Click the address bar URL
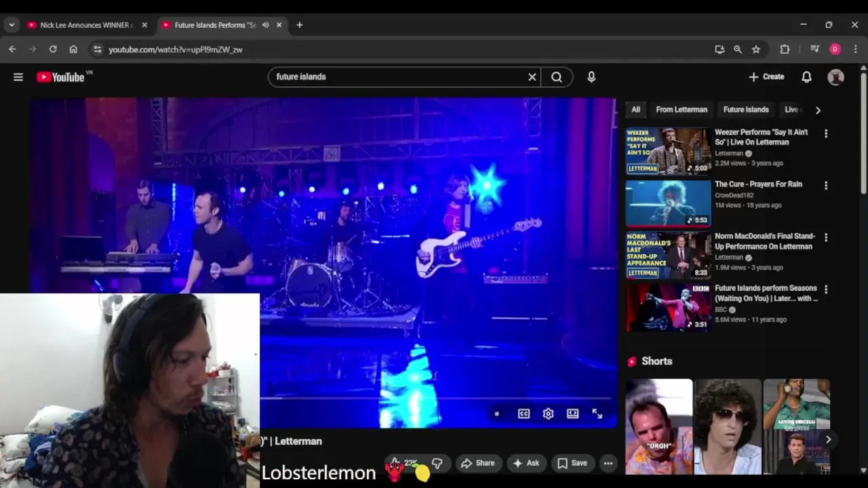Screen dimensions: 868x488 click(176, 49)
